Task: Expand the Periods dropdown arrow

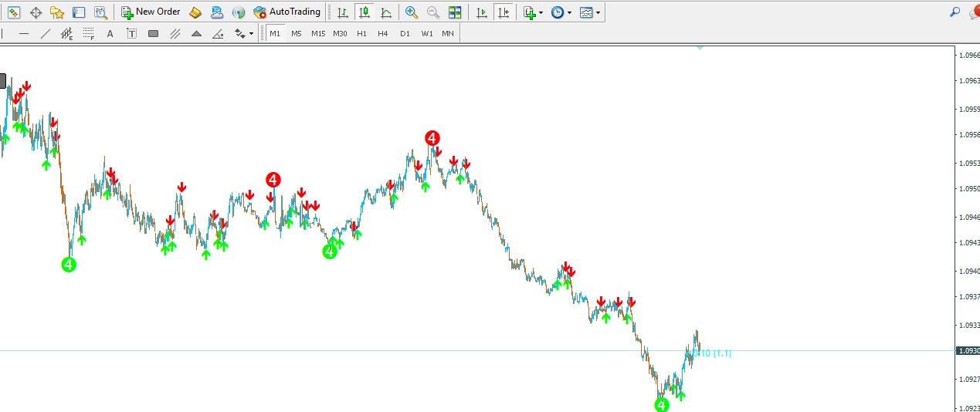Action: 570,13
